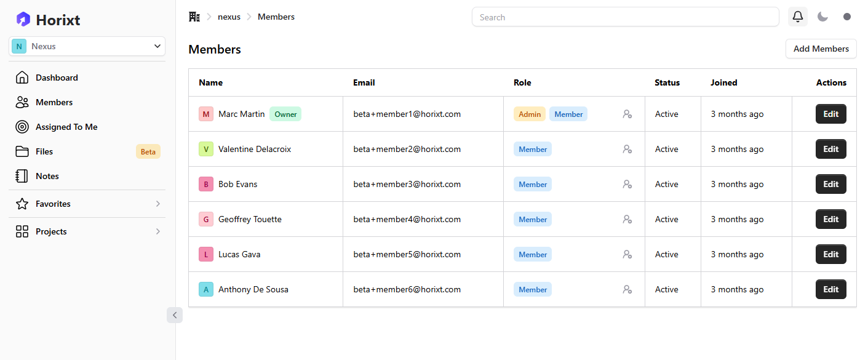The height and width of the screenshot is (360, 868).
Task: Click the notifications bell icon
Action: coord(798,17)
